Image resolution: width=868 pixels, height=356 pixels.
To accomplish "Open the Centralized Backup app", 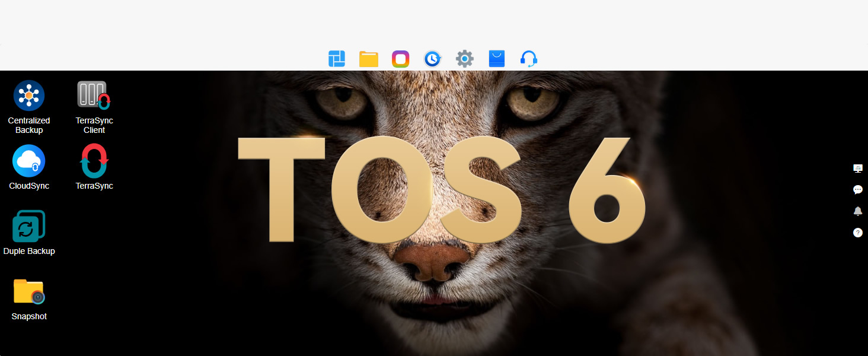I will (29, 96).
